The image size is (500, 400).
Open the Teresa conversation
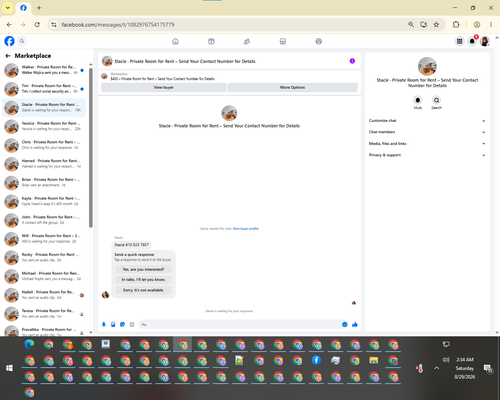[x=44, y=313]
